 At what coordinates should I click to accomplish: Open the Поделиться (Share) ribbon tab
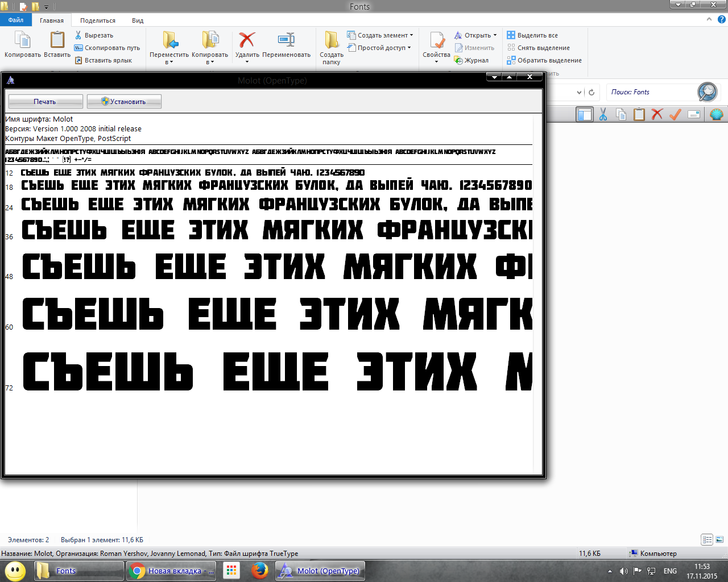(x=98, y=20)
